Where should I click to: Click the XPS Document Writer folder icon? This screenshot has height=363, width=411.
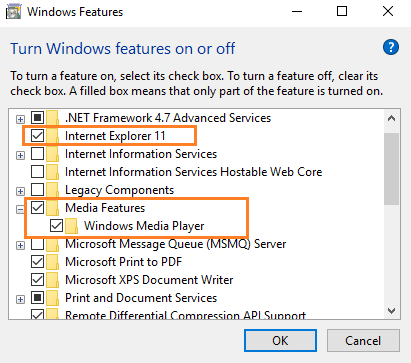tap(53, 280)
